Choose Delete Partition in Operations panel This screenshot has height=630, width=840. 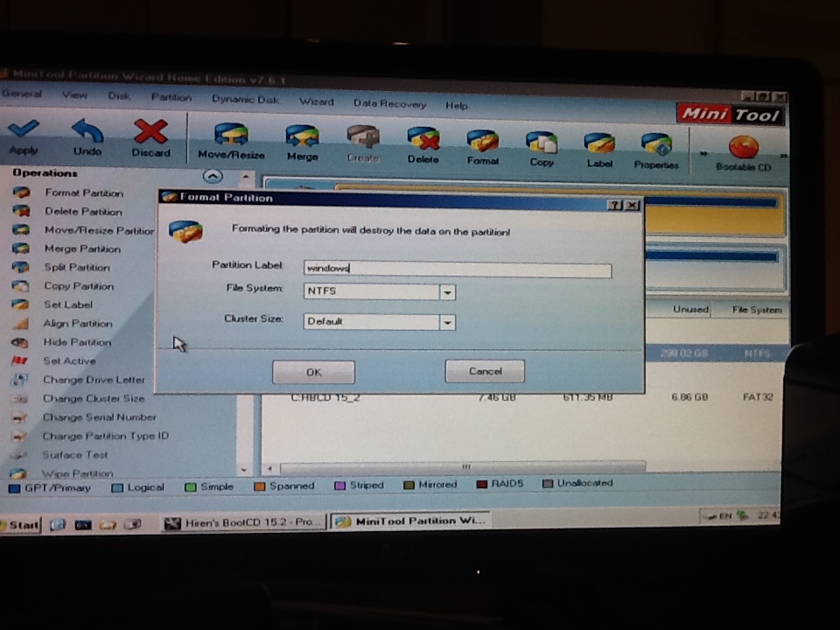pos(84,212)
